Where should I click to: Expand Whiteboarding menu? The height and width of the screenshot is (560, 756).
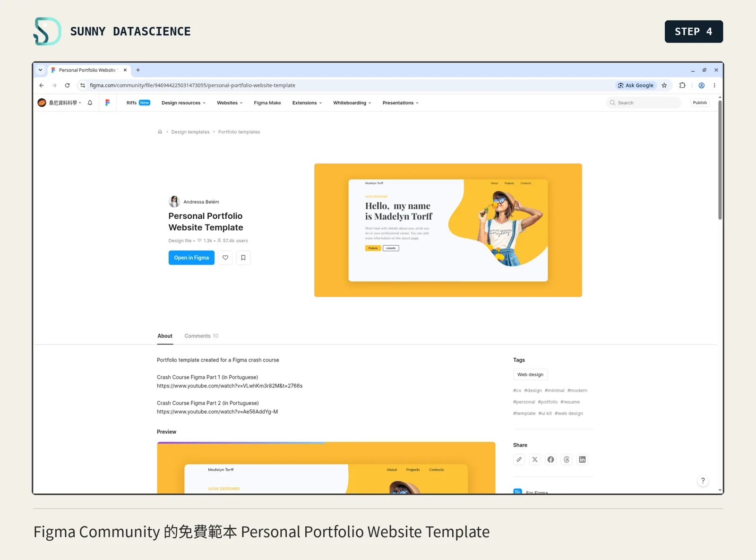pyautogui.click(x=352, y=103)
